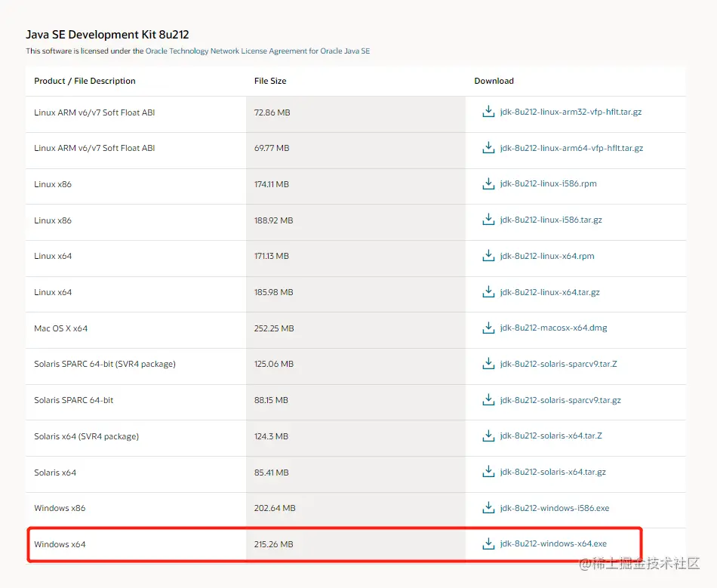The image size is (717, 588).
Task: Click download icon for jdk-8u212-linux-arm64-vfp-hflt.tar.gz
Action: click(x=488, y=148)
